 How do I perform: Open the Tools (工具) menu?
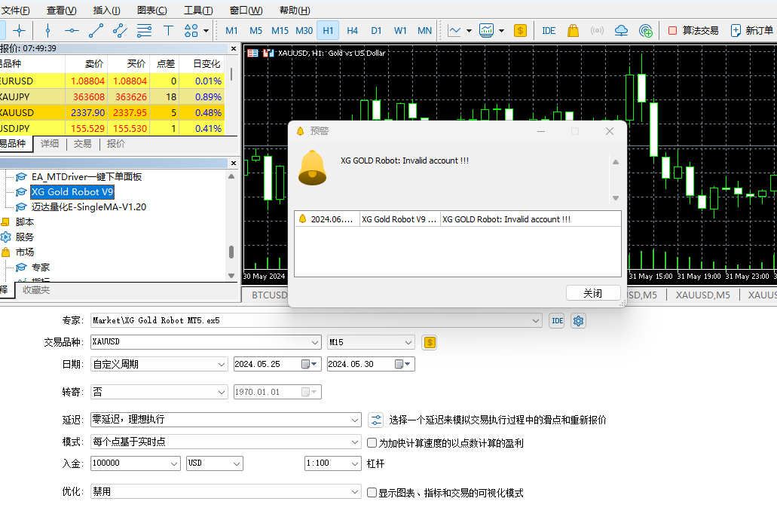point(198,11)
